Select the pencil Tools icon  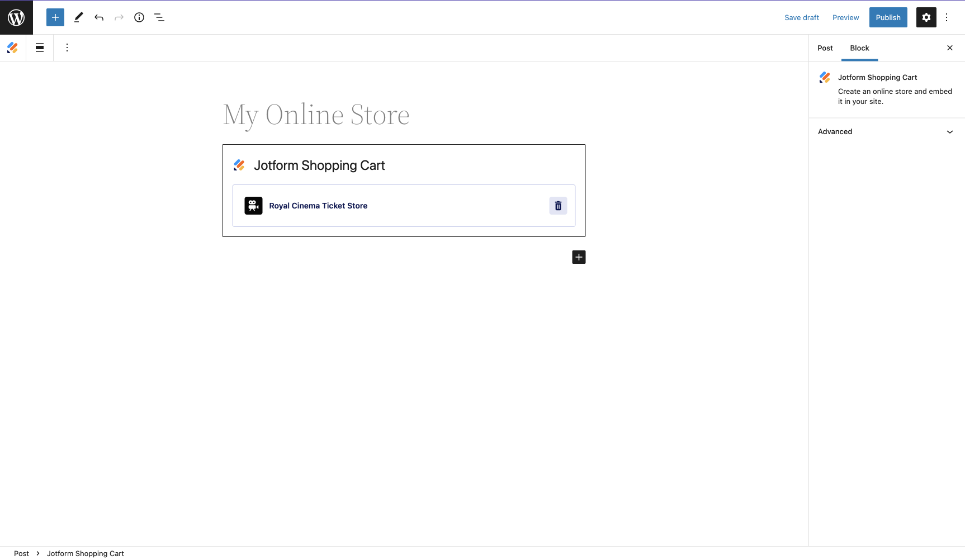79,17
